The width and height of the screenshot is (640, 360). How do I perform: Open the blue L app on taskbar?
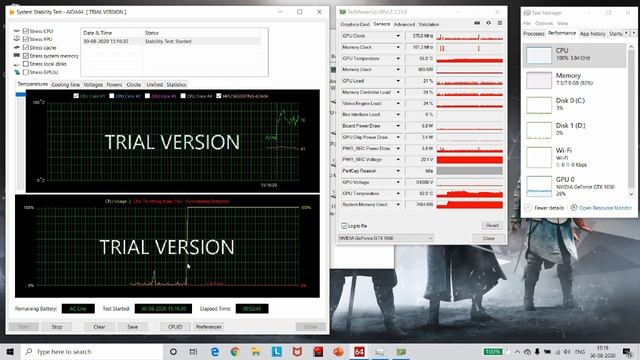277,351
